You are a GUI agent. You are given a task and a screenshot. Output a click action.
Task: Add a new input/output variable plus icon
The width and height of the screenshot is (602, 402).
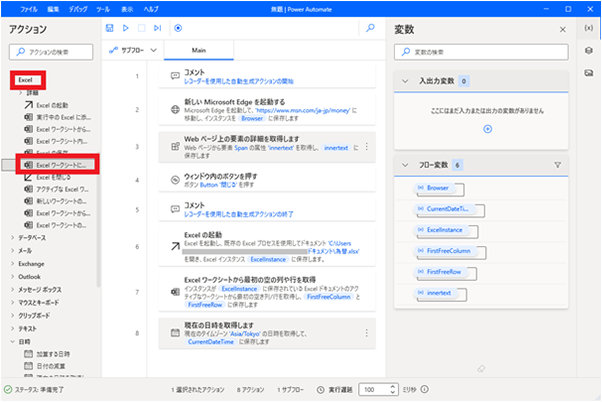click(x=488, y=129)
